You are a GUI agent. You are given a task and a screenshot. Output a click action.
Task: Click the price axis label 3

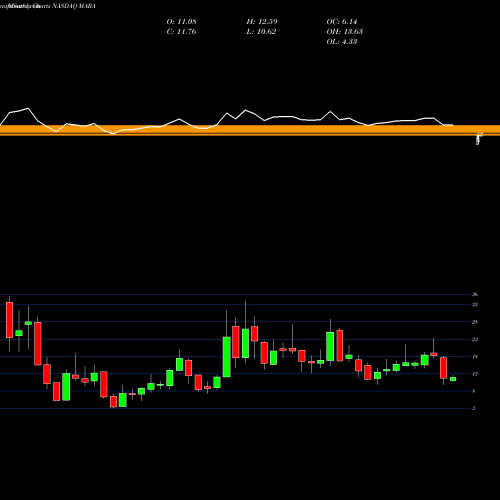coord(474,408)
